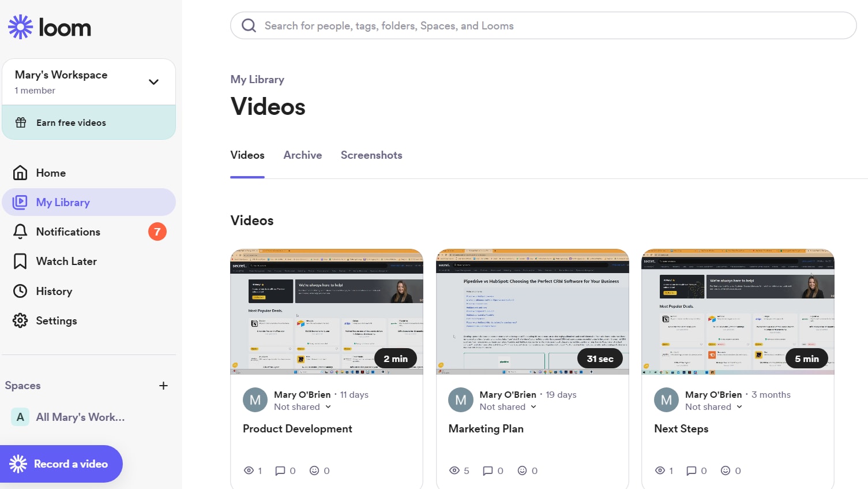Image resolution: width=868 pixels, height=489 pixels.
Task: Click the Home house icon
Action: (20, 173)
